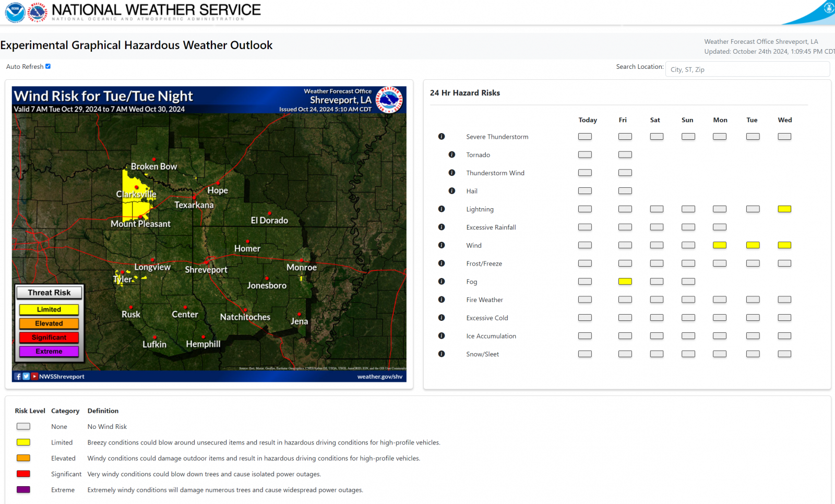
Task: Click the Extreme purple swatch in the risk legend table
Action: [23, 489]
